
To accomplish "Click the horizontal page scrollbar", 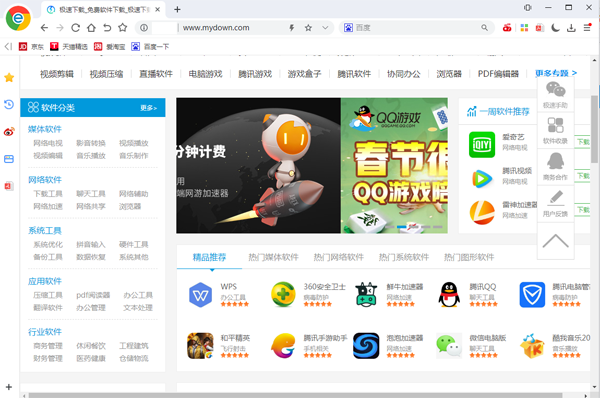I will coord(295,395).
